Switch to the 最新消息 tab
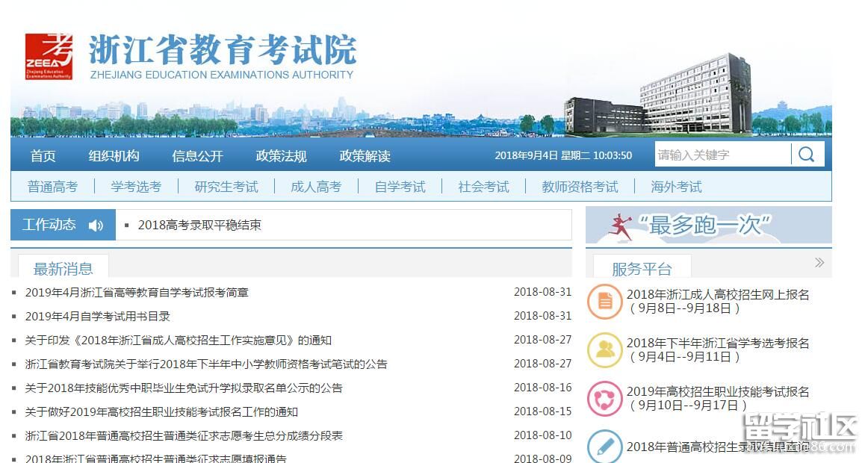This screenshot has width=868, height=463. 63,269
